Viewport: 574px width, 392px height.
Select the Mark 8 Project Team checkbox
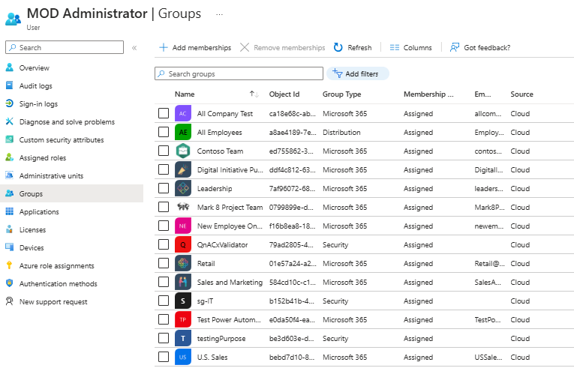pyautogui.click(x=164, y=207)
